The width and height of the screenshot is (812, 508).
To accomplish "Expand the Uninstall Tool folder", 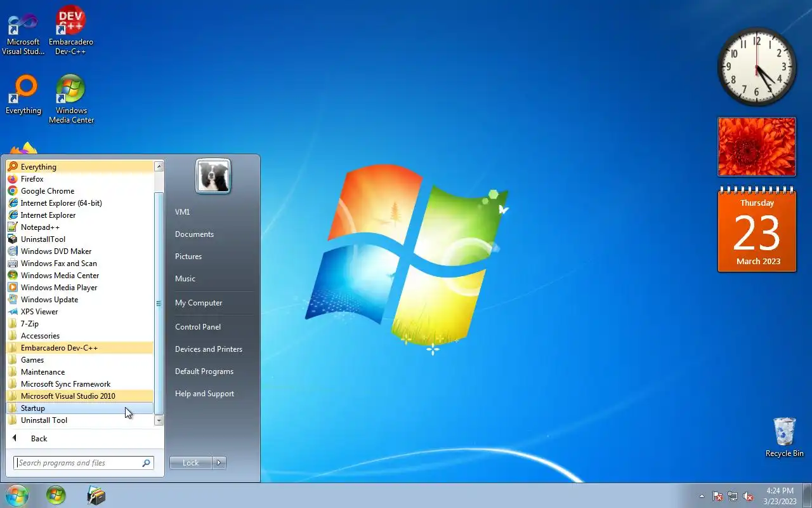I will (80, 420).
